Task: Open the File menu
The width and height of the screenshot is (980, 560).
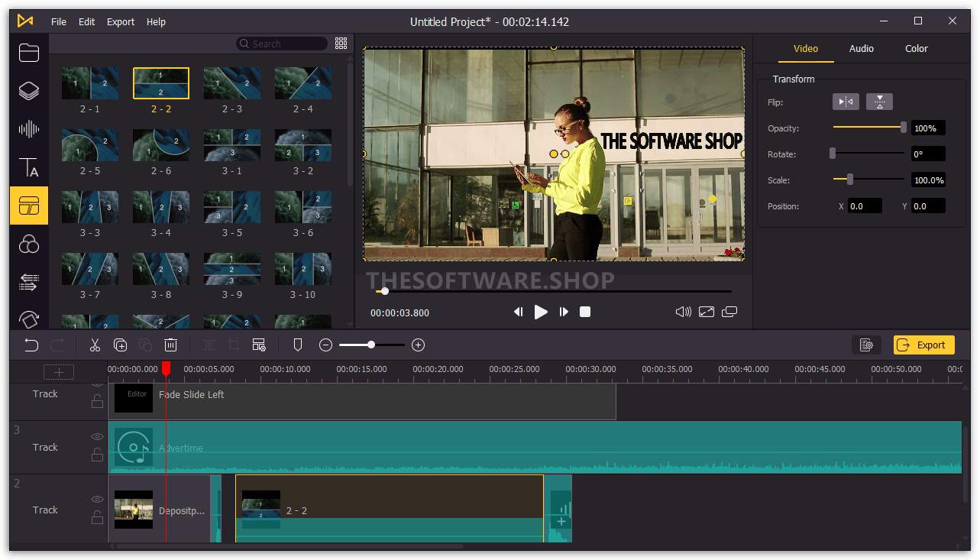Action: (x=59, y=21)
